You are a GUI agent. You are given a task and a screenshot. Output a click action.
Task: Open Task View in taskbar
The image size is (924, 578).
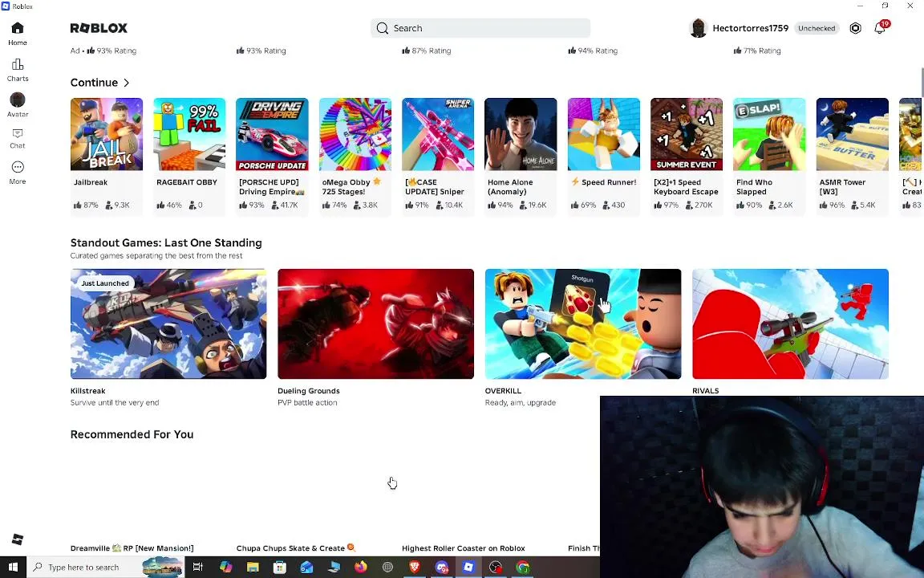click(198, 567)
